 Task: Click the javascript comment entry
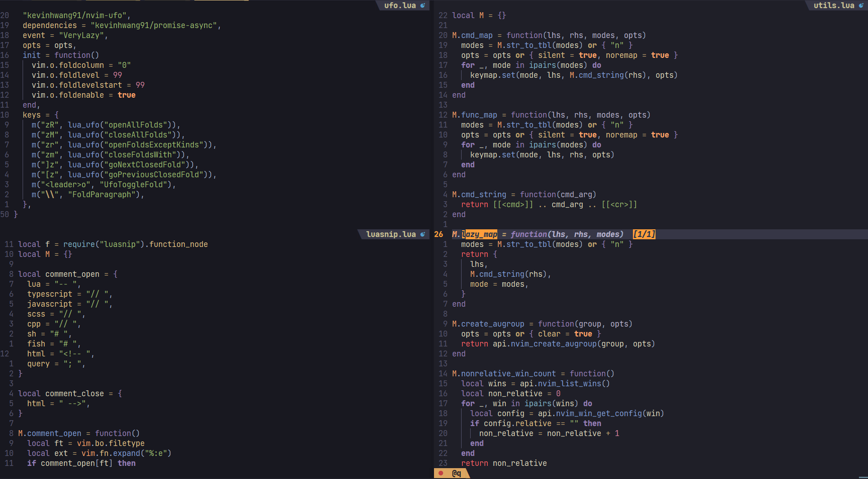click(x=70, y=304)
